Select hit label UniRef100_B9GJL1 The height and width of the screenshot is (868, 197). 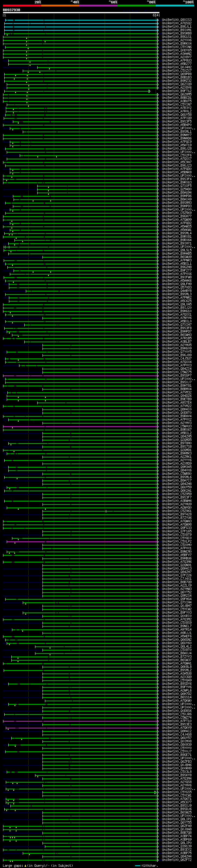point(176,26)
